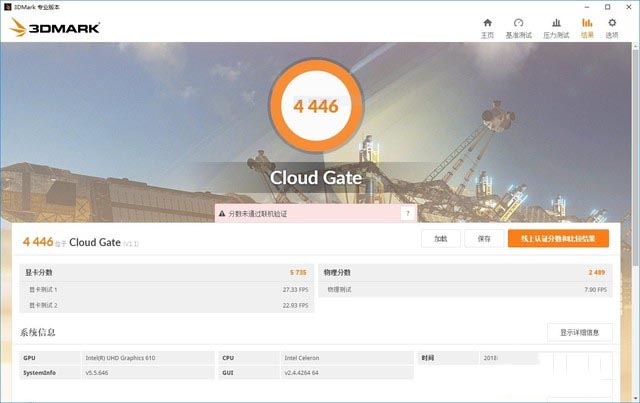Click the Intel Celeron CPU value
Viewport: 640px width, 403px height.
tap(302, 358)
